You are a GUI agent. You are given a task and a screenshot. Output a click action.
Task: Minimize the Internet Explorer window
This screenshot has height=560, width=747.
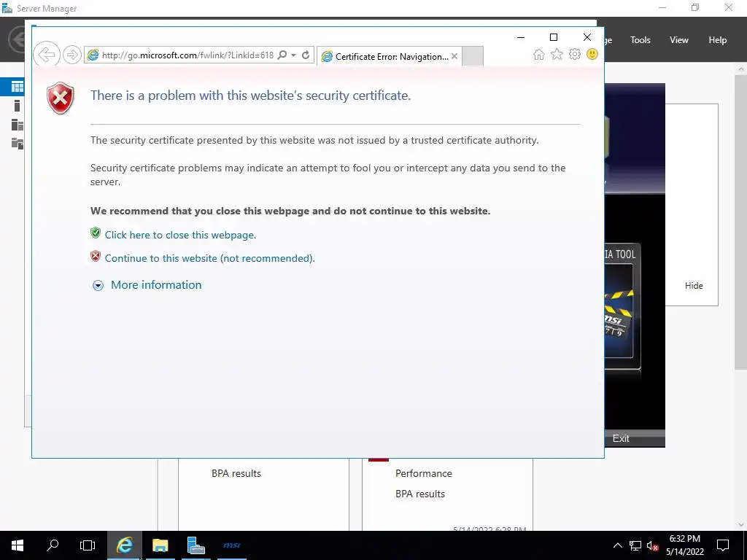click(521, 37)
